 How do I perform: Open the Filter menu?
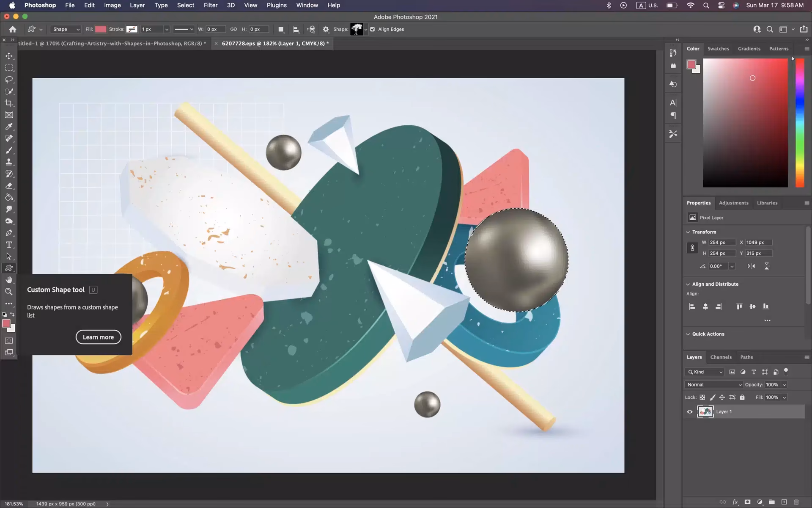(211, 5)
